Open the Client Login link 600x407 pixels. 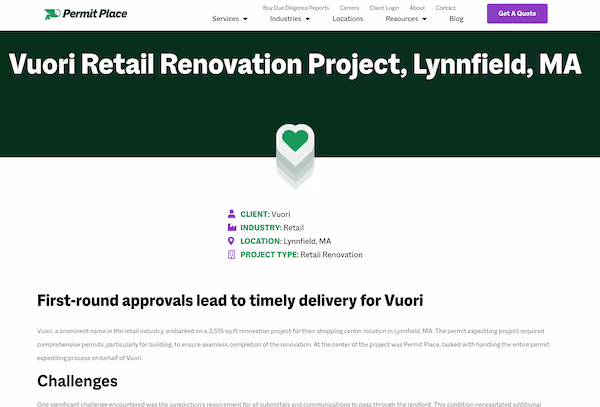384,8
